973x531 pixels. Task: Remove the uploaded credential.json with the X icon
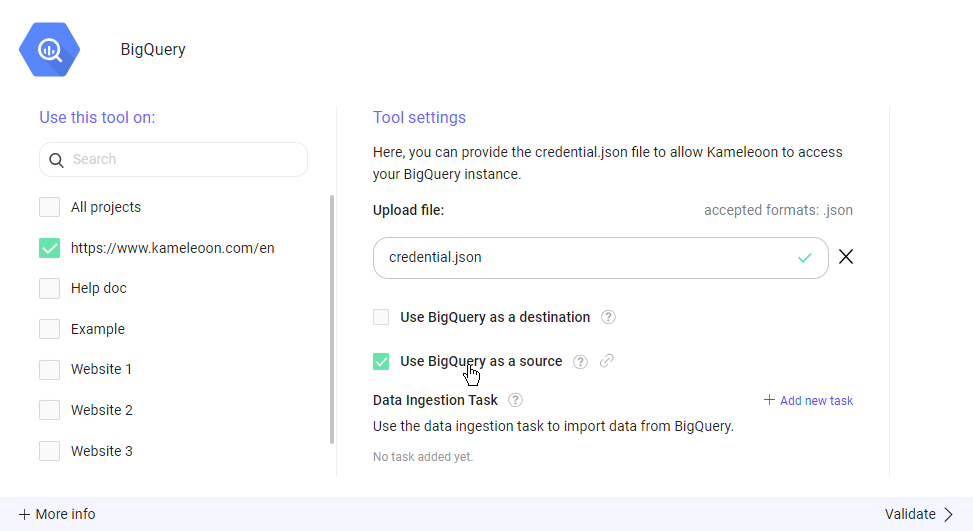(x=846, y=257)
